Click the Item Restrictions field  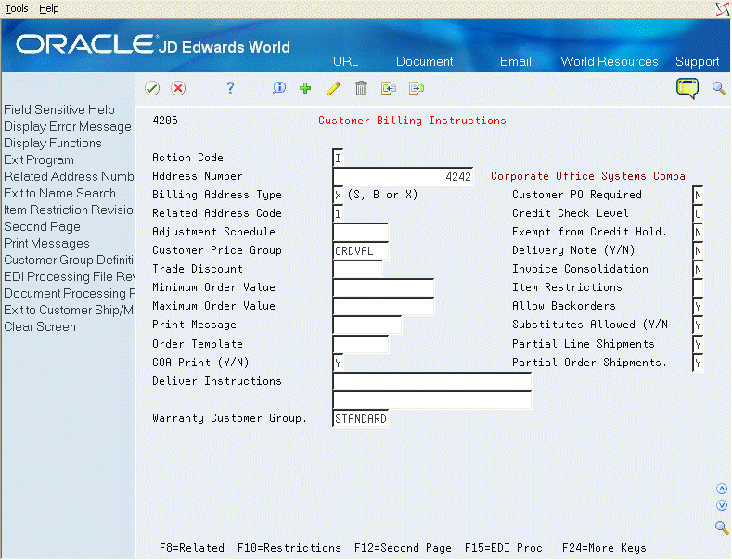(x=698, y=288)
